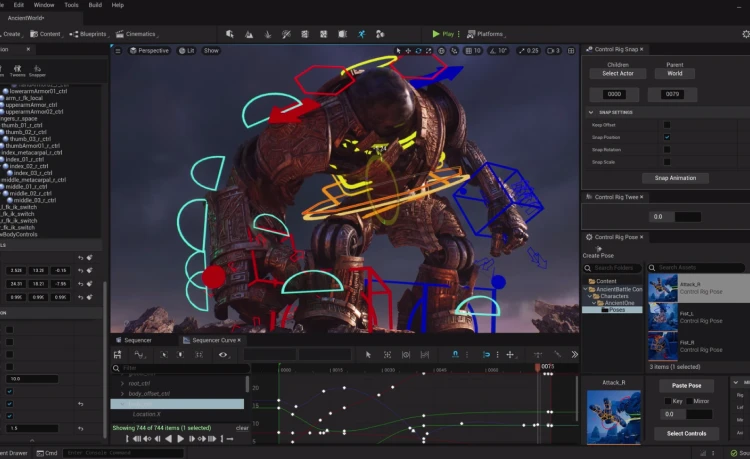Play the sequence forward

click(180, 438)
